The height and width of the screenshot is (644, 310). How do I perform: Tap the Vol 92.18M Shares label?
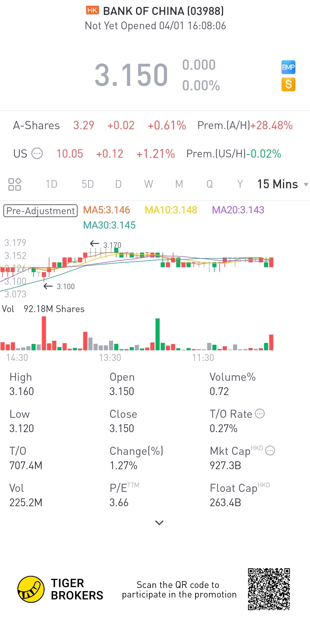[43, 309]
